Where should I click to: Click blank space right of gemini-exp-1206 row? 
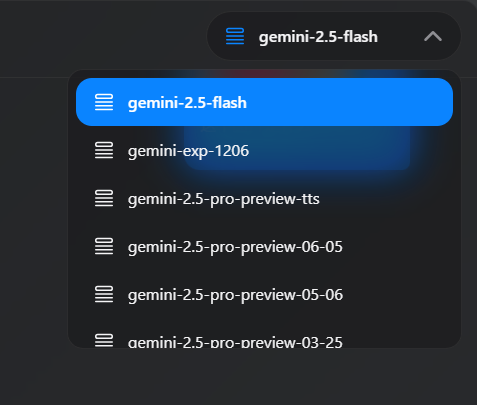pyautogui.click(x=350, y=150)
